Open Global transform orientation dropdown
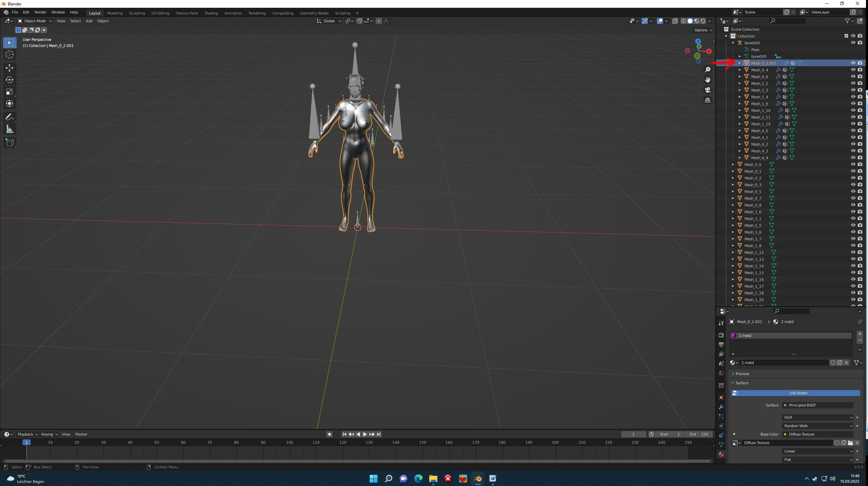 [329, 21]
